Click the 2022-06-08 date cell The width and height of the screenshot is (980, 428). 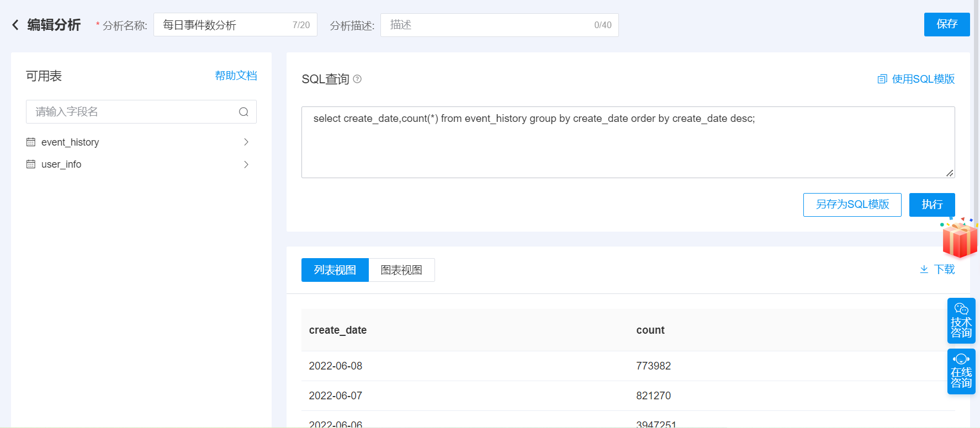click(336, 366)
